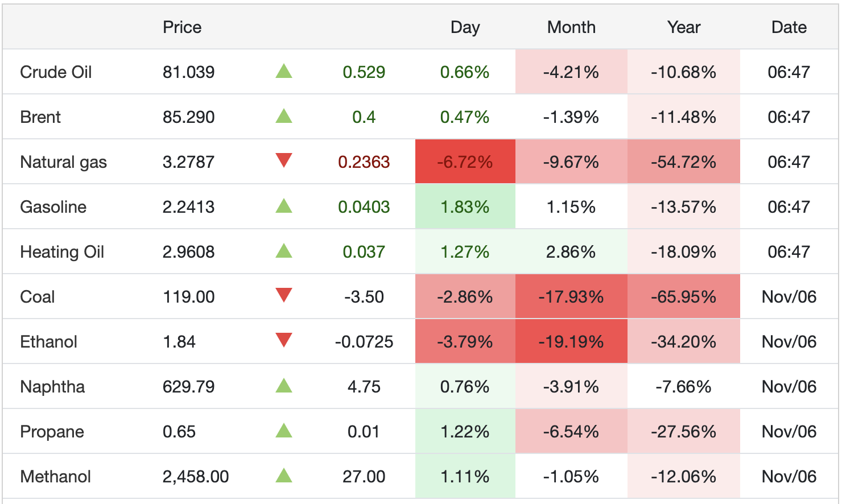Click Natural gas change value 0.2363
This screenshot has width=842, height=504.
point(364,162)
